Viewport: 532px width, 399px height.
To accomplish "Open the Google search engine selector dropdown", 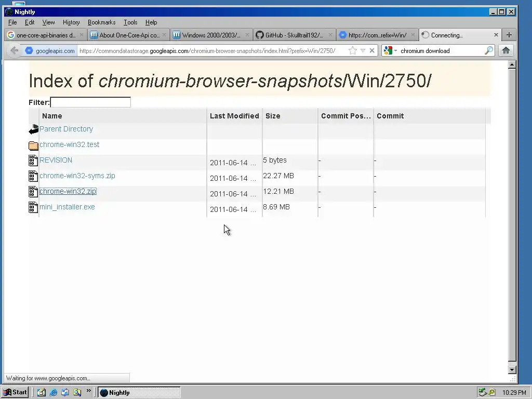I will point(390,51).
